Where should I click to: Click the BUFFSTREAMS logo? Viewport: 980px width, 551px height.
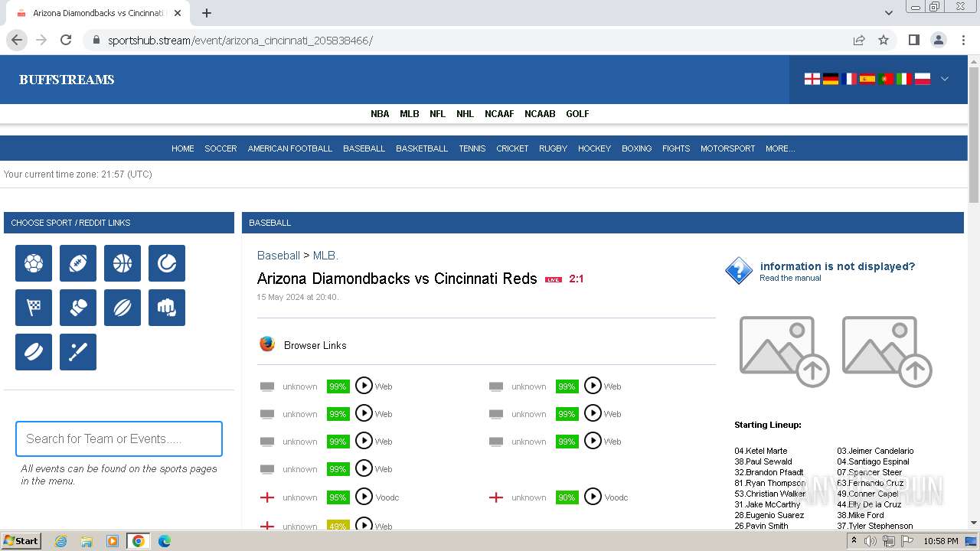click(x=67, y=80)
